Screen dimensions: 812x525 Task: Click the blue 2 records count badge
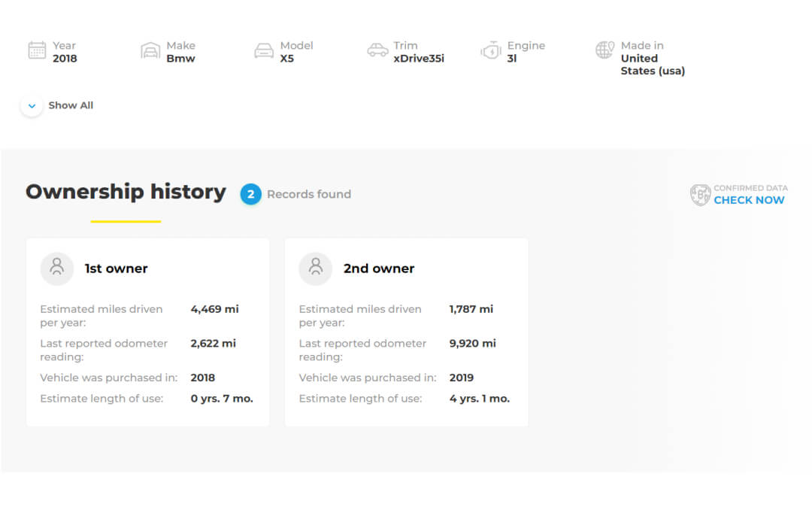point(250,194)
